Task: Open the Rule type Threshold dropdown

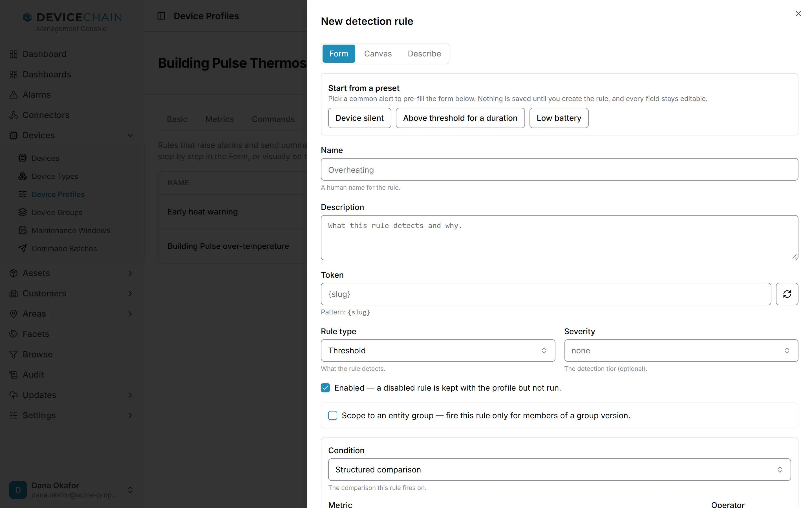Action: (x=438, y=351)
